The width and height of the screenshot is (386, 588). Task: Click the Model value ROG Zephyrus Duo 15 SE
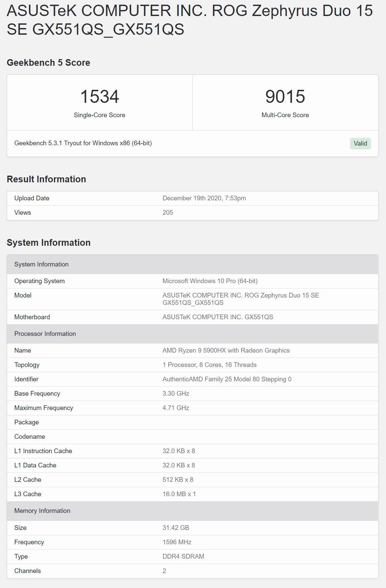(241, 299)
